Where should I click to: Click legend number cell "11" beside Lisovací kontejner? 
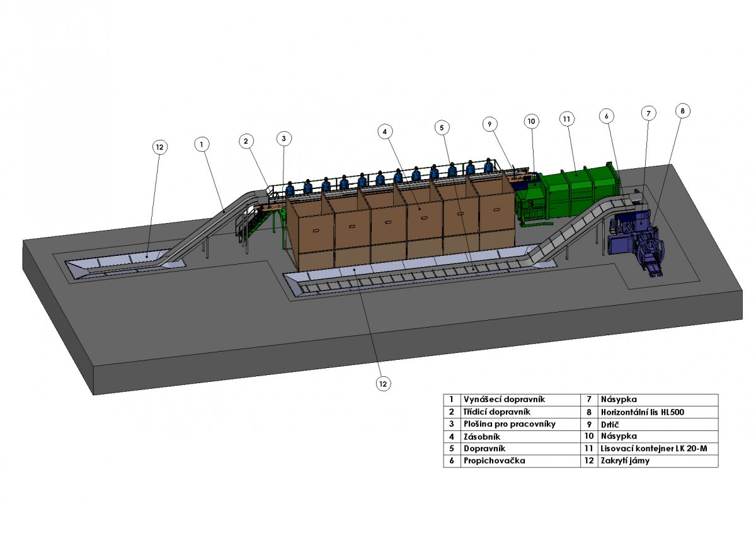pos(588,449)
